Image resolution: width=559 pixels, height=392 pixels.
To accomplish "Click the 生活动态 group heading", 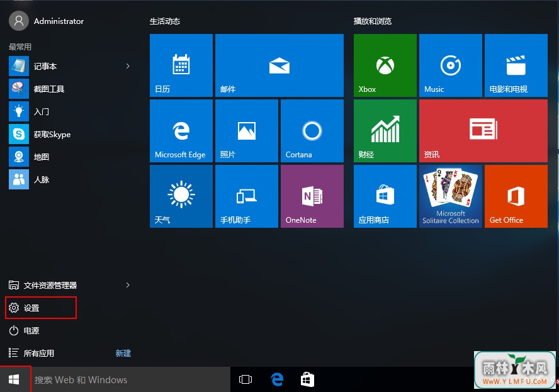I will point(165,21).
